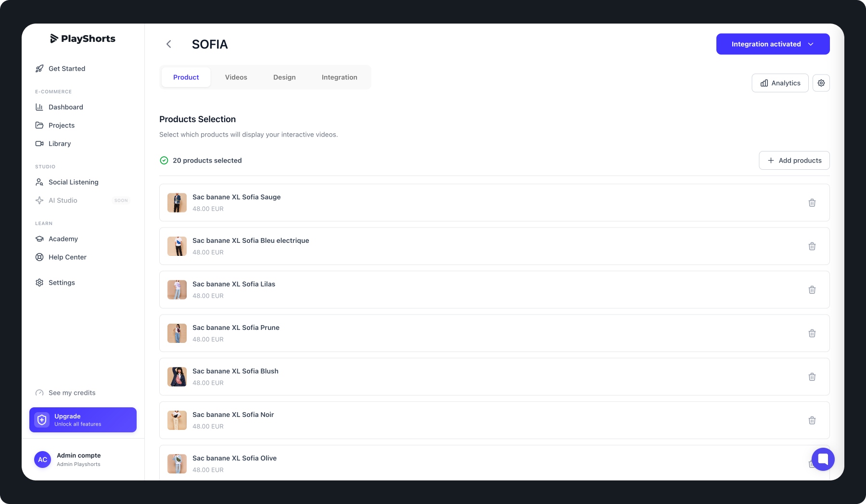Click the Dashboard chart icon

(x=39, y=107)
